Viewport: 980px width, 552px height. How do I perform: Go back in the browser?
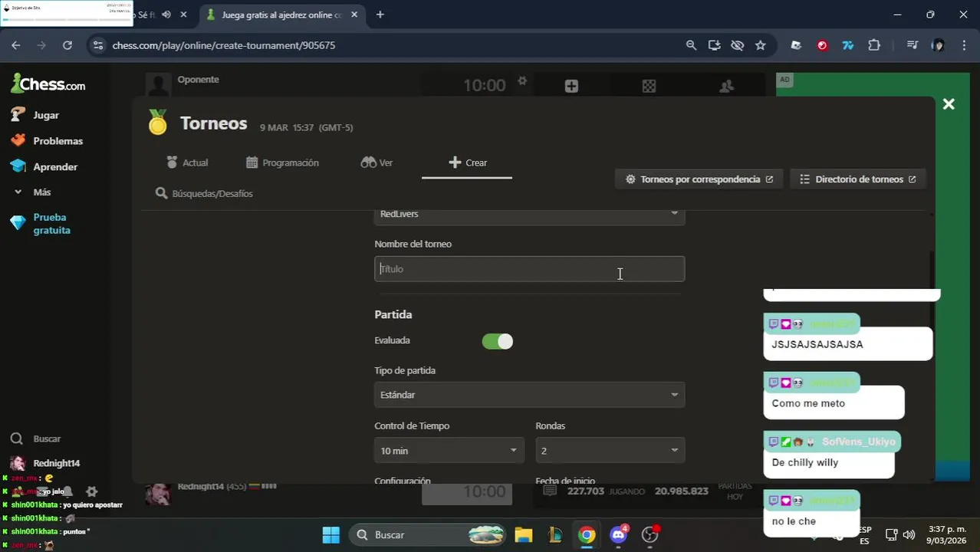coord(16,45)
